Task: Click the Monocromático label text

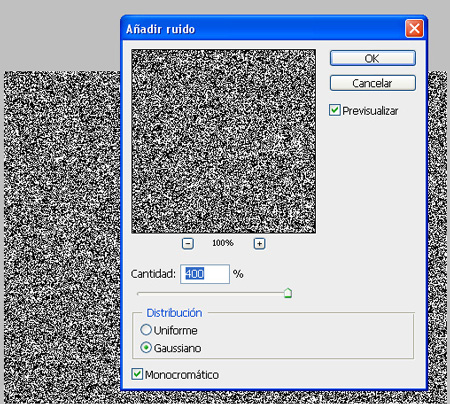Action: pos(182,375)
